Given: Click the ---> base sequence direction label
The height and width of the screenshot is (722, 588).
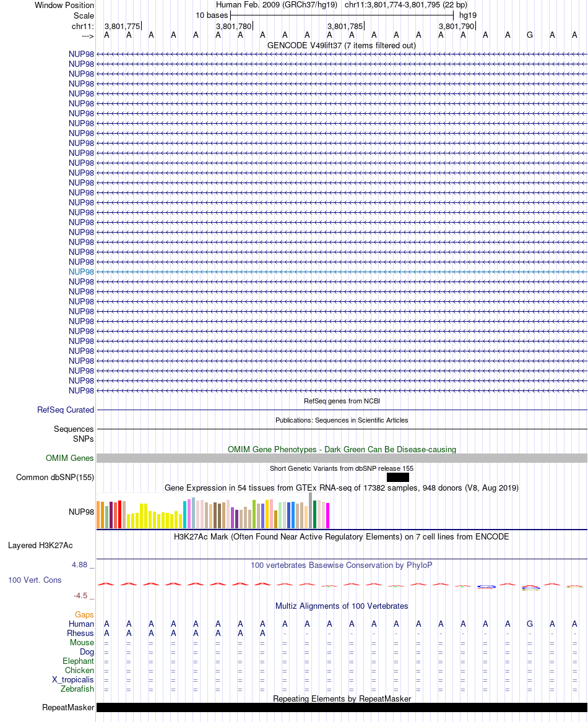Looking at the screenshot, I should 87,36.
